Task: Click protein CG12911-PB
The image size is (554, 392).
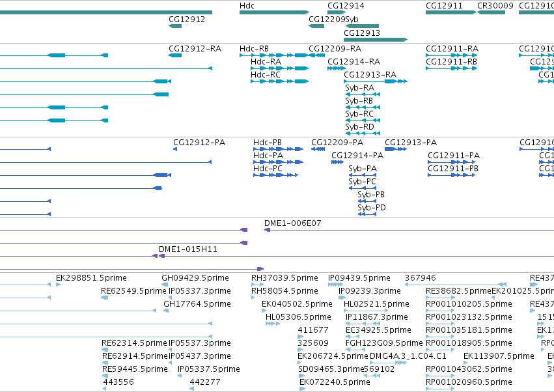Action: (x=453, y=169)
